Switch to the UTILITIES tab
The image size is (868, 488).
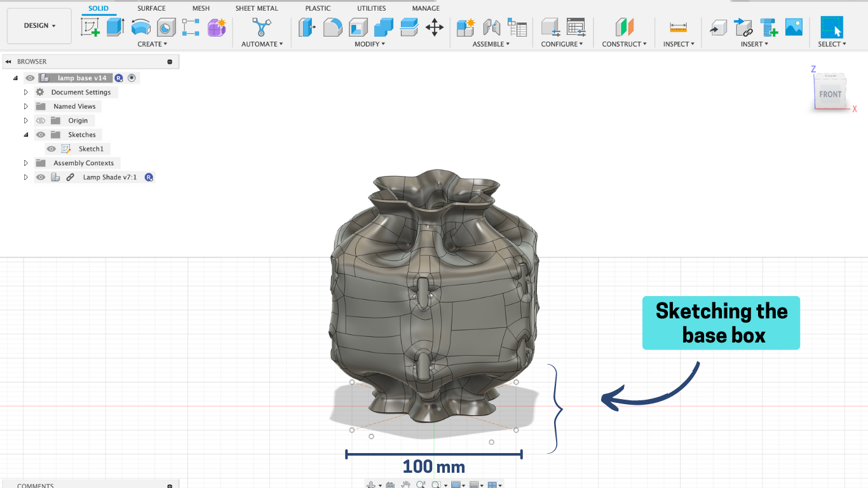tap(371, 8)
